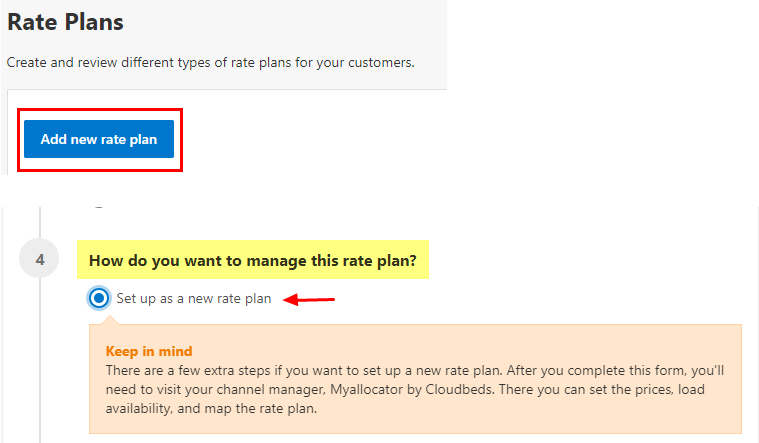Click the Add new rate plan button

tap(99, 139)
